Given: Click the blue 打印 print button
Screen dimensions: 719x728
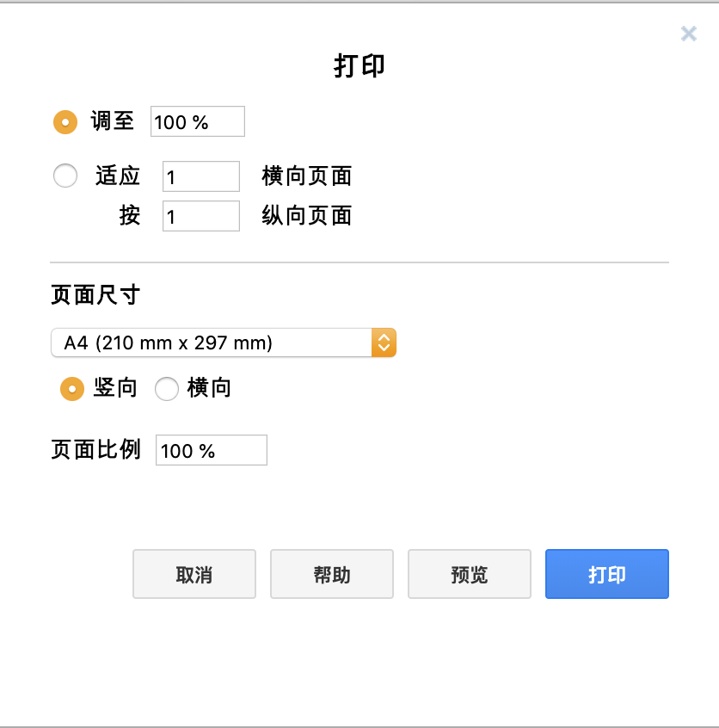Looking at the screenshot, I should point(607,574).
